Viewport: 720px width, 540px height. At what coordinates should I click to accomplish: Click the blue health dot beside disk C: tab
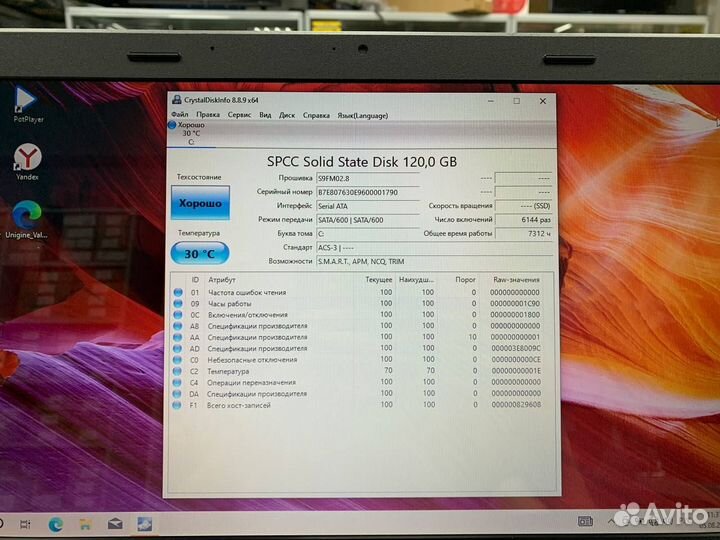[172, 125]
